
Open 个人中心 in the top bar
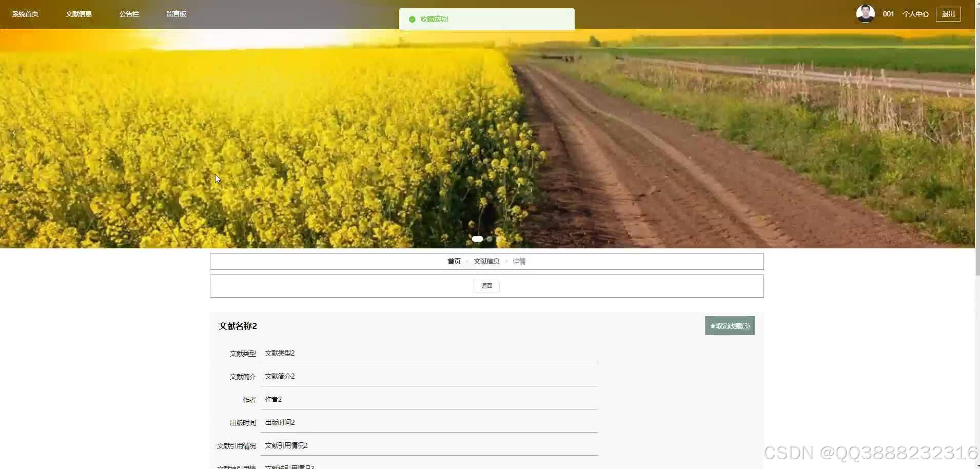click(x=915, y=14)
